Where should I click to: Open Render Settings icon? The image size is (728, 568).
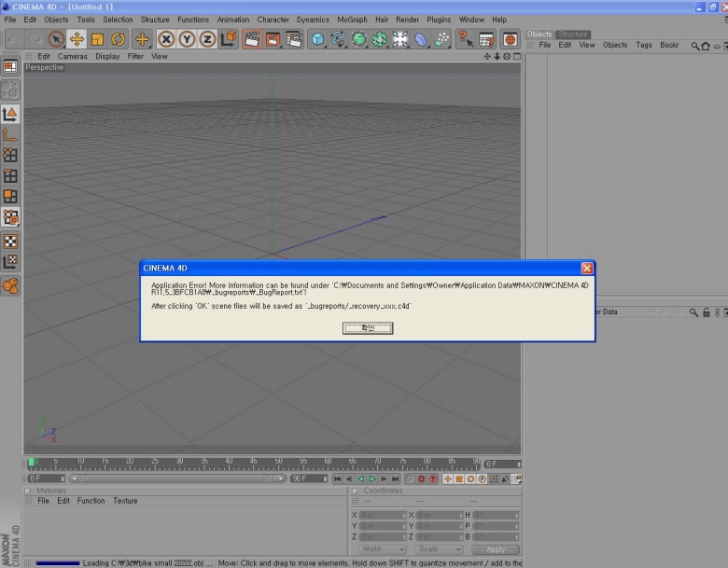pyautogui.click(x=294, y=39)
